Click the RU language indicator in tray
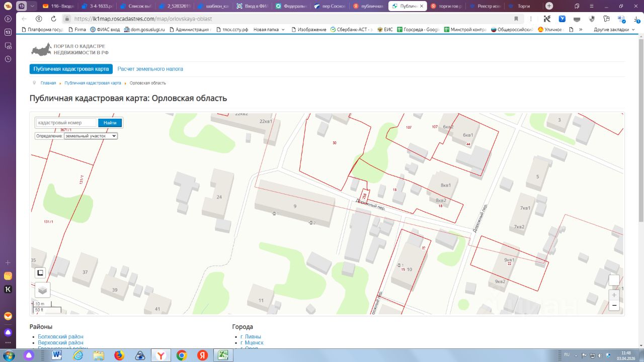 [567, 354]
